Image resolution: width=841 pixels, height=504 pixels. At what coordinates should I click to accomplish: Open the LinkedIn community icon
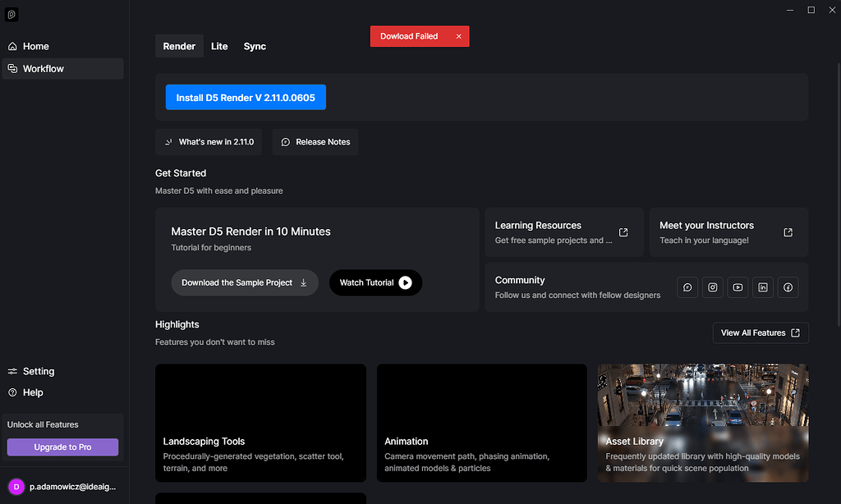point(762,286)
